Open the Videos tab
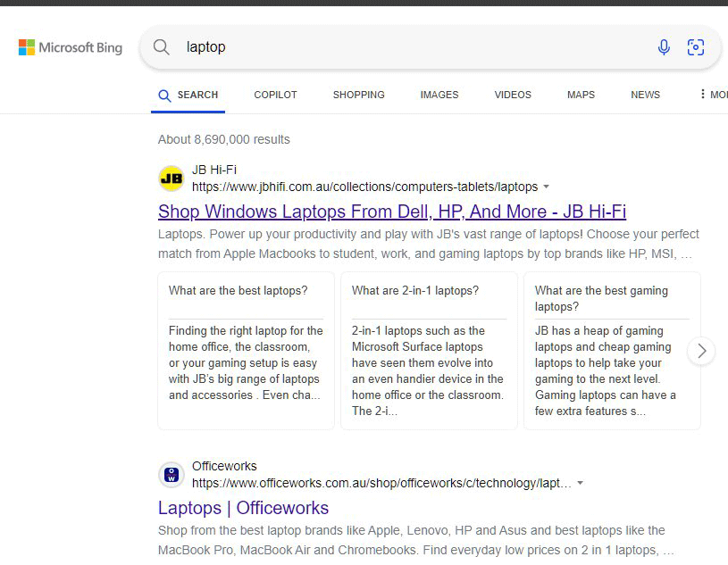The image size is (728, 565). [513, 95]
